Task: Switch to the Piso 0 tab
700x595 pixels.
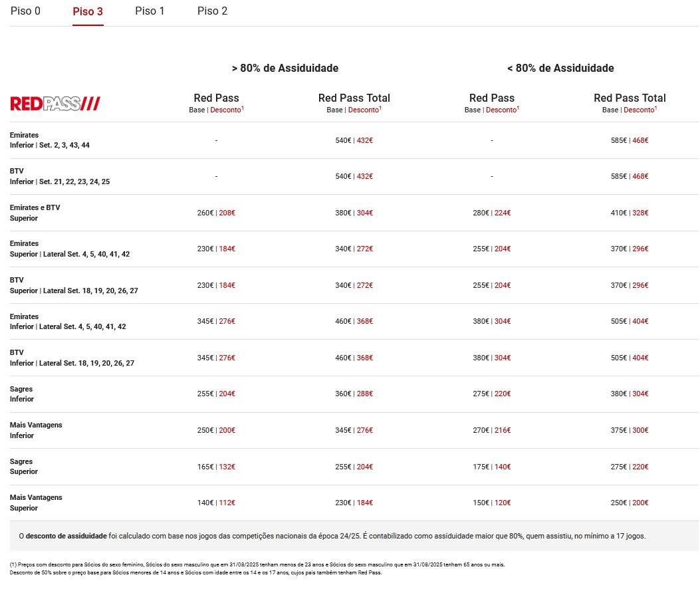Action: (x=25, y=11)
